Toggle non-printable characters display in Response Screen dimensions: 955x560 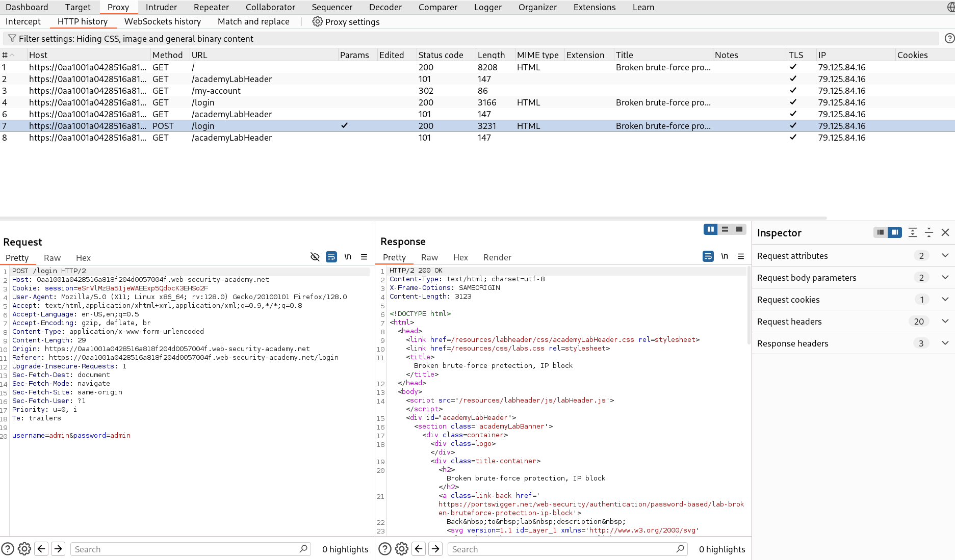[x=725, y=256]
